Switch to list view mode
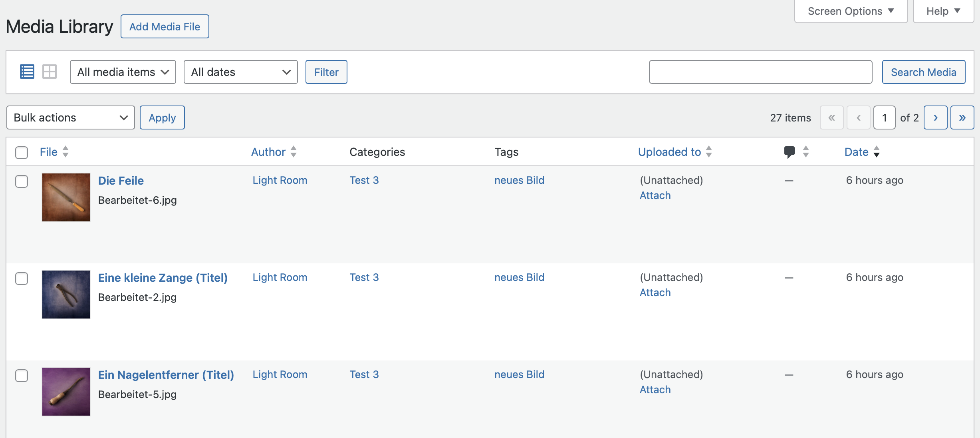The height and width of the screenshot is (438, 980). coord(27,72)
